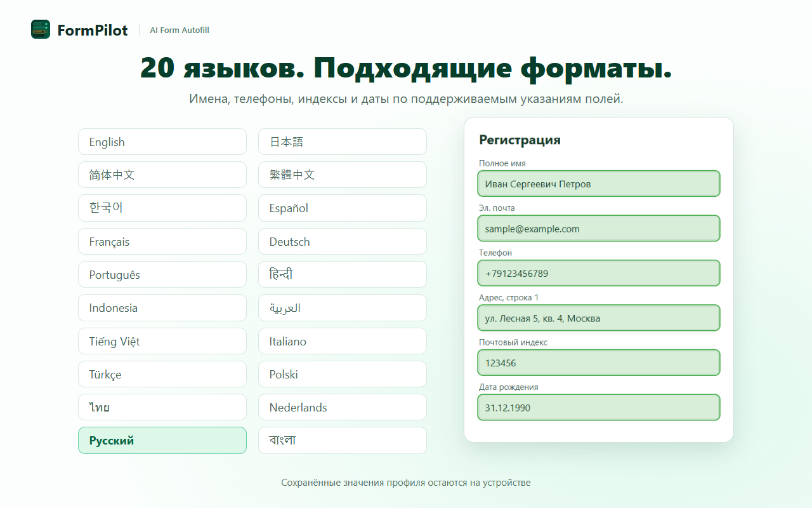
Task: Switch the form to Polski
Action: click(343, 374)
